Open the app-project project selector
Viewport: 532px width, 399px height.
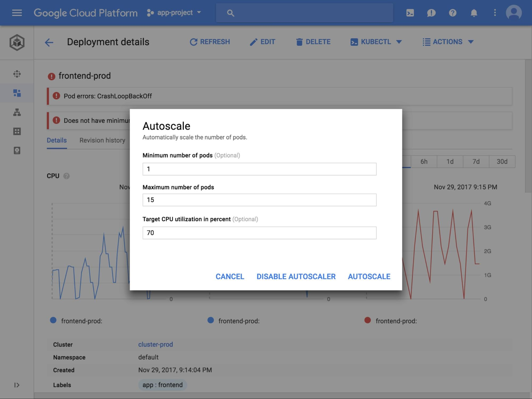(x=174, y=13)
